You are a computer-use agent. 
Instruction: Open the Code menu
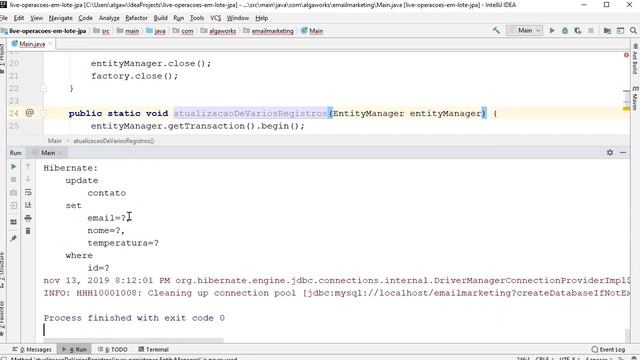pyautogui.click(x=85, y=18)
